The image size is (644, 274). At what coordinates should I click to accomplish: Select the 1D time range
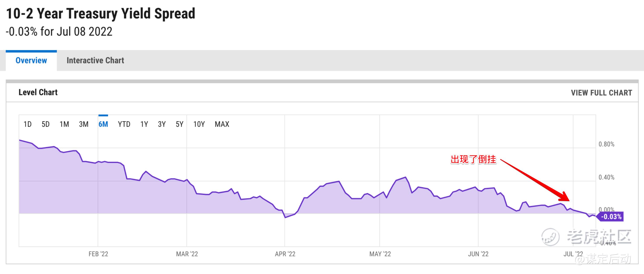tap(27, 124)
